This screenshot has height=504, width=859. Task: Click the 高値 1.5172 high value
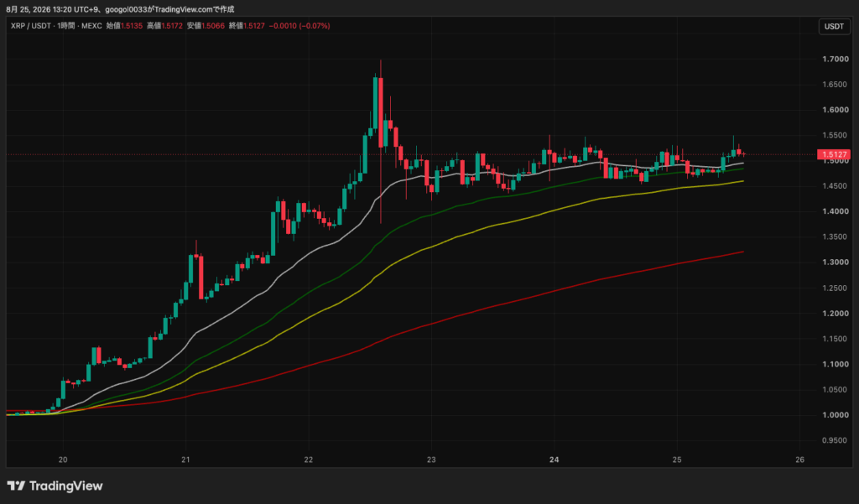click(x=164, y=26)
